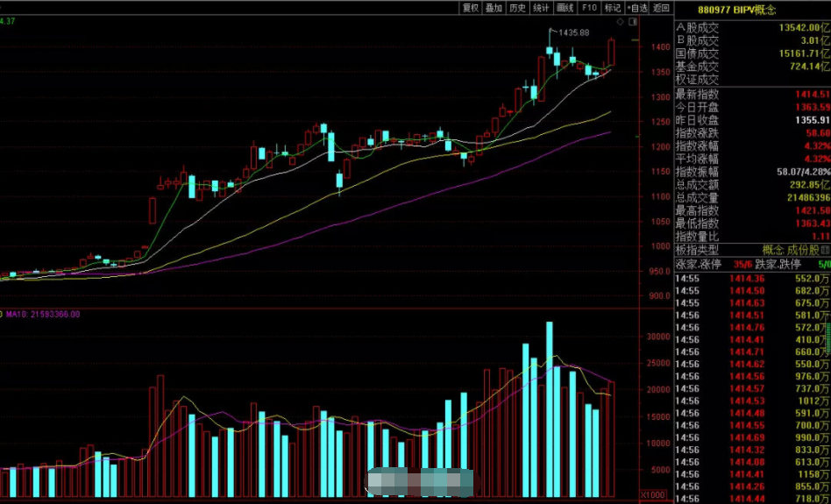This screenshot has width=831, height=504.
Task: Click the 跌家.跌停 label
Action: pos(778,264)
